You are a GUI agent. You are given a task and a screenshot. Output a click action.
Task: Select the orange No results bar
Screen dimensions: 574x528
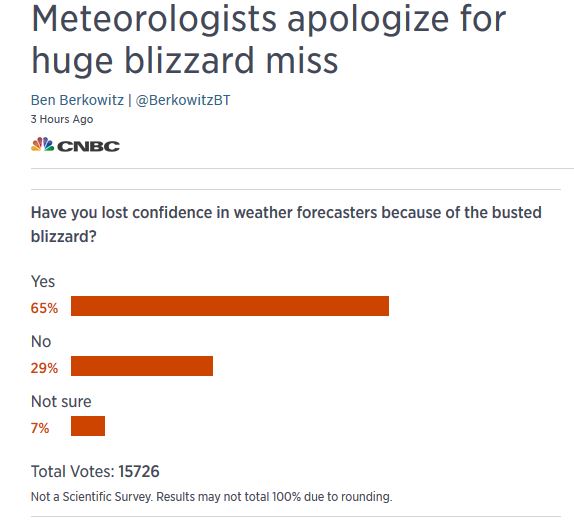pos(142,366)
